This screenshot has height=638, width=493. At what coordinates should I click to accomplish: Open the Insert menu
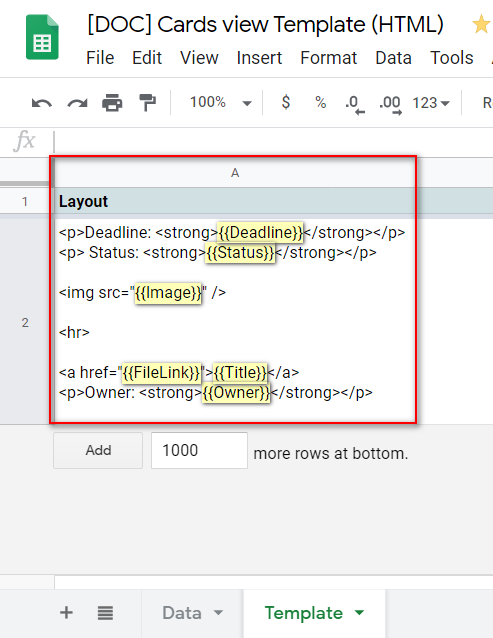[259, 58]
